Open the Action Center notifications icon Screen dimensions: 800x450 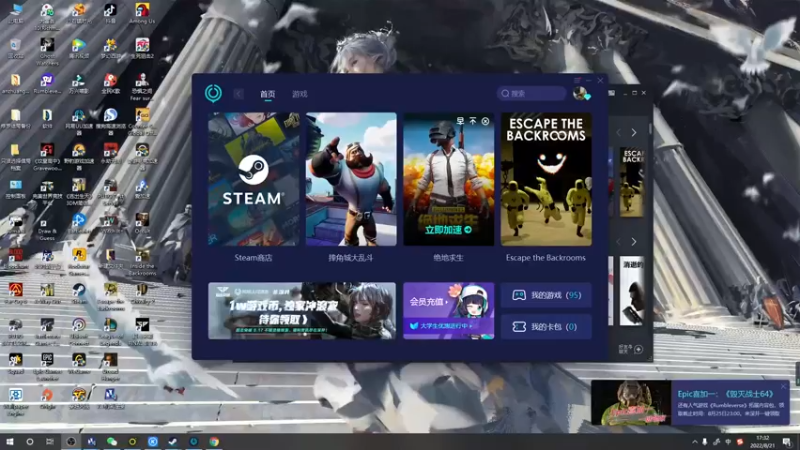787,442
